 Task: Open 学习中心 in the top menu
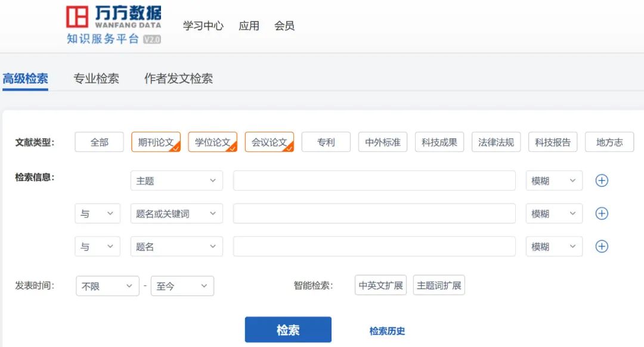click(203, 26)
